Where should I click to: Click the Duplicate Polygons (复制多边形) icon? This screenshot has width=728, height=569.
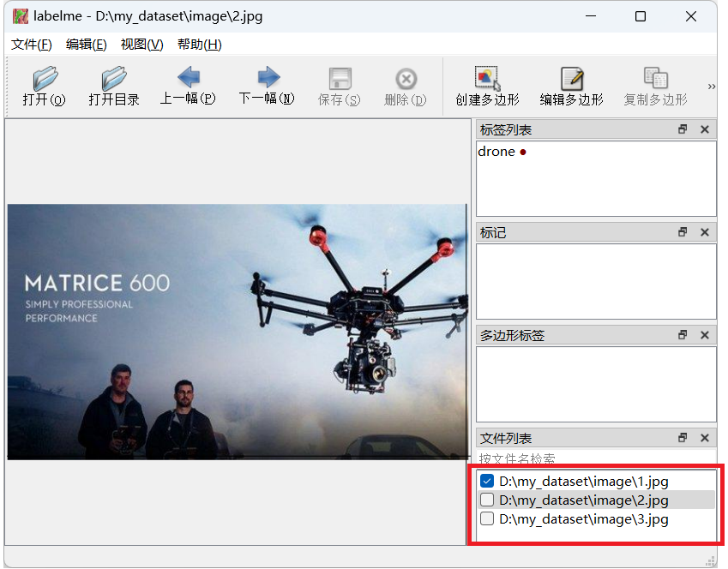pos(655,78)
